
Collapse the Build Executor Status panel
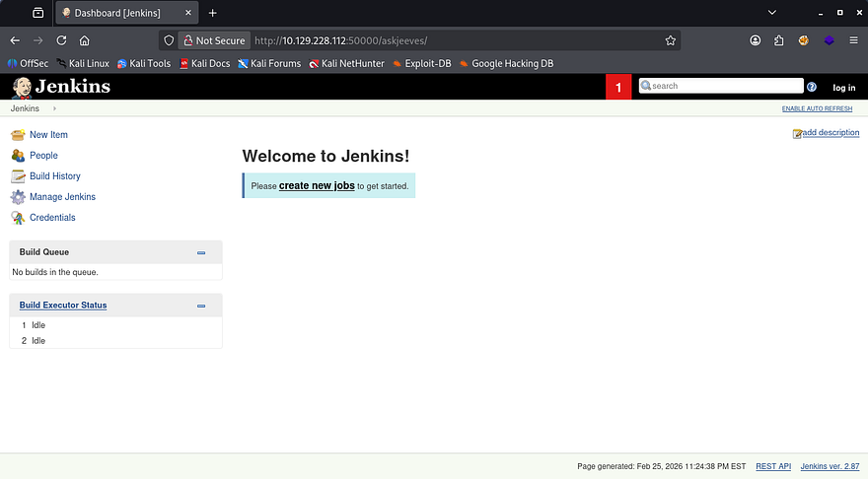[201, 306]
